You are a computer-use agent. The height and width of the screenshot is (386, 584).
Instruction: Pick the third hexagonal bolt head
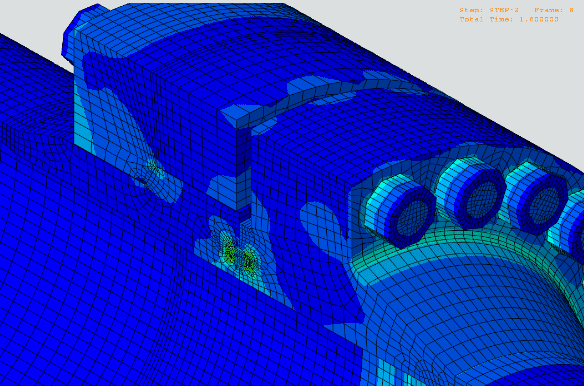click(537, 197)
